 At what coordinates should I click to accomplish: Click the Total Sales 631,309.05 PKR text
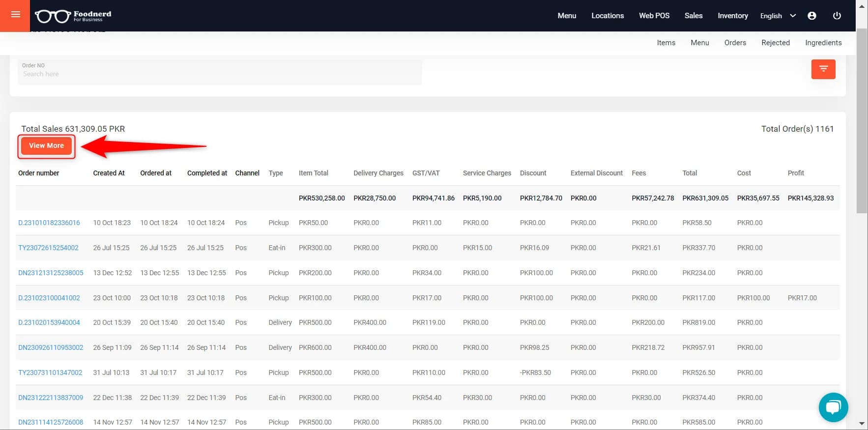click(73, 129)
